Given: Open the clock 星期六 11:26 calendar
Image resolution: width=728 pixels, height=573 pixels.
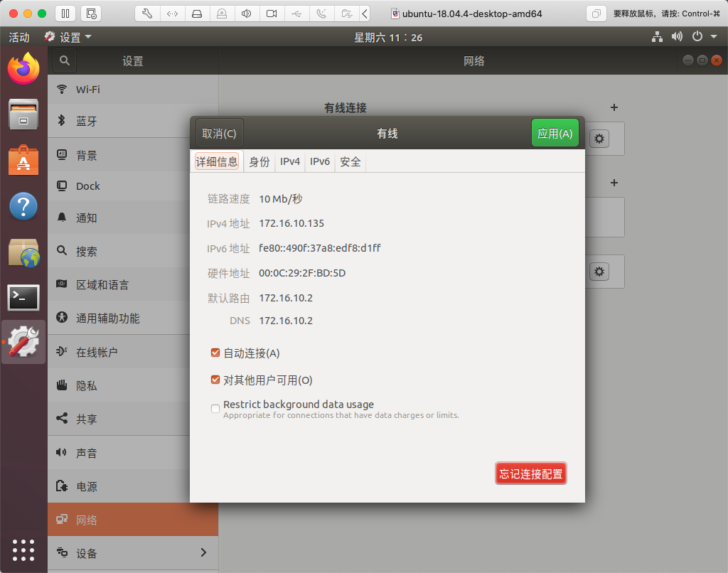Looking at the screenshot, I should pyautogui.click(x=388, y=37).
